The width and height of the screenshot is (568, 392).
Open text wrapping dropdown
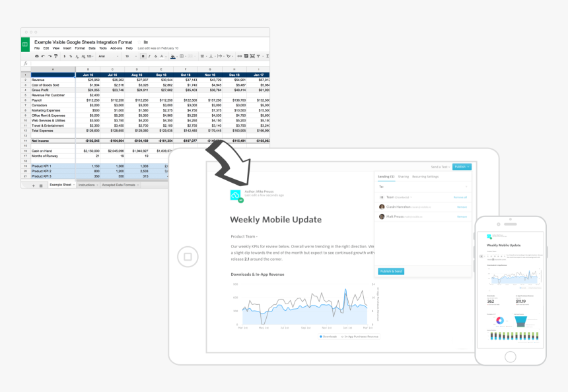click(x=220, y=56)
